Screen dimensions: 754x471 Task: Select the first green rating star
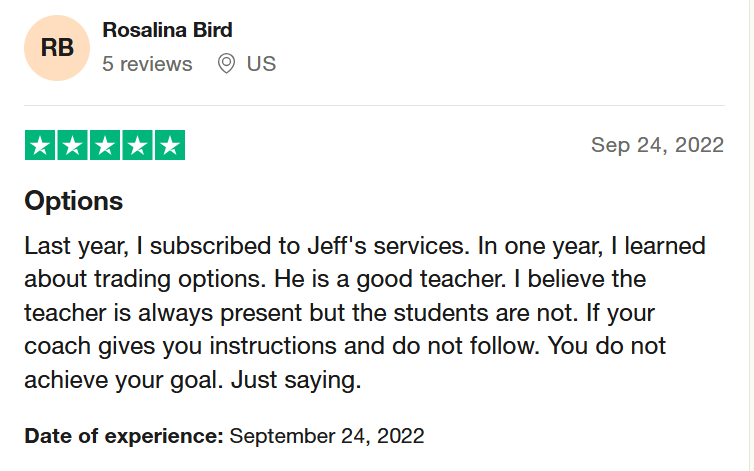tap(40, 145)
